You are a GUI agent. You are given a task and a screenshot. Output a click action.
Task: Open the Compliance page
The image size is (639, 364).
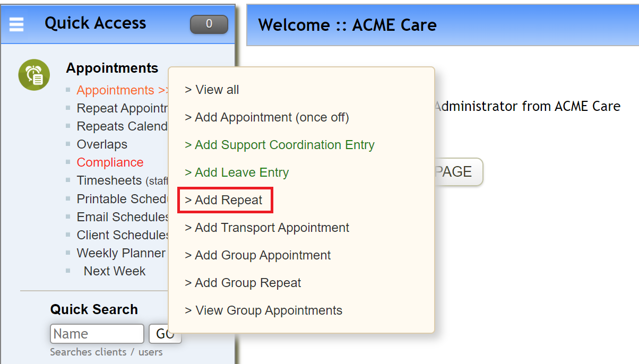tap(110, 162)
